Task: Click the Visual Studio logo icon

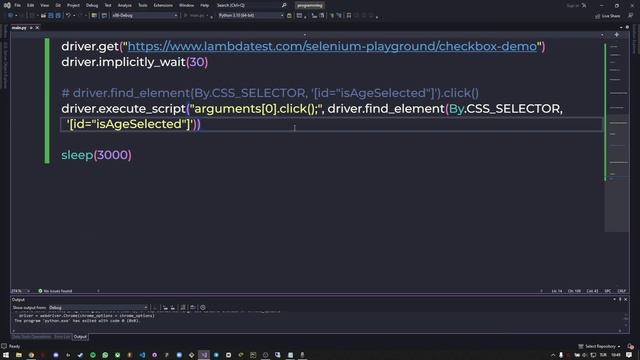Action: coord(7,5)
